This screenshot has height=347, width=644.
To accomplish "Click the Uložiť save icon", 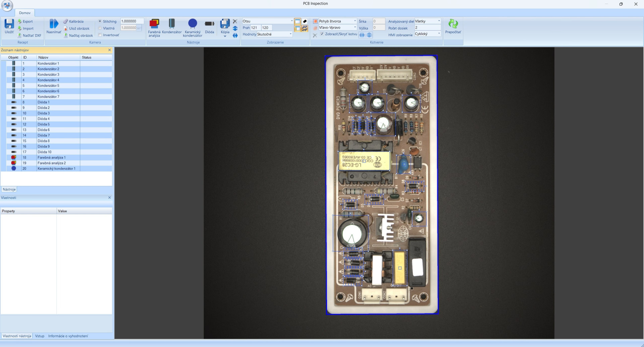I will point(9,24).
